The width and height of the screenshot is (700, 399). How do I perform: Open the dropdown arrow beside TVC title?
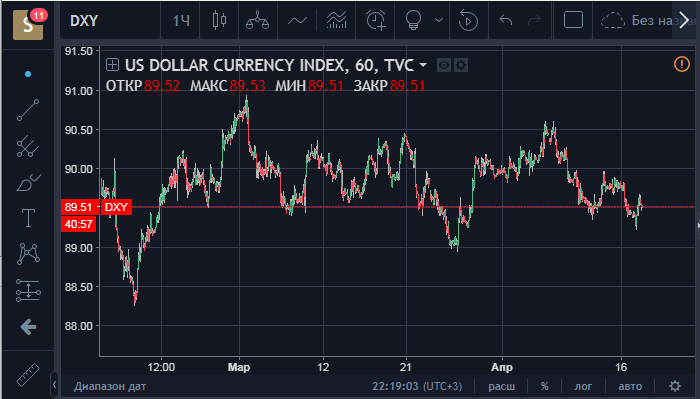click(x=423, y=66)
